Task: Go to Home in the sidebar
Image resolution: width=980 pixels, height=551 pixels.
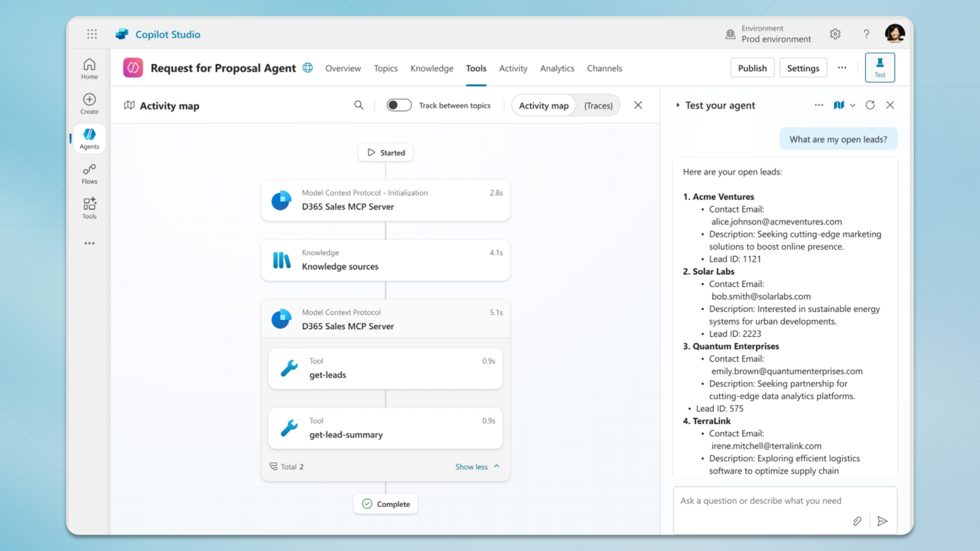Action: [x=89, y=68]
